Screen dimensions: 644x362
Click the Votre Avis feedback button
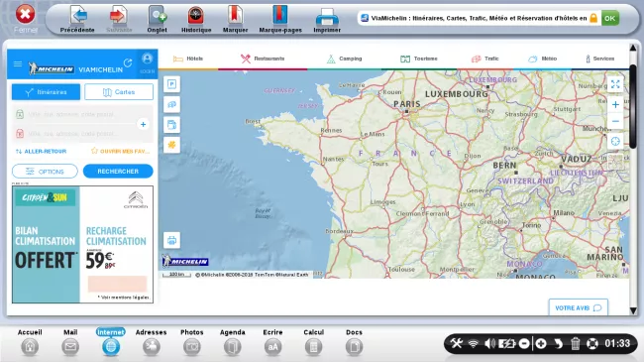[579, 307]
